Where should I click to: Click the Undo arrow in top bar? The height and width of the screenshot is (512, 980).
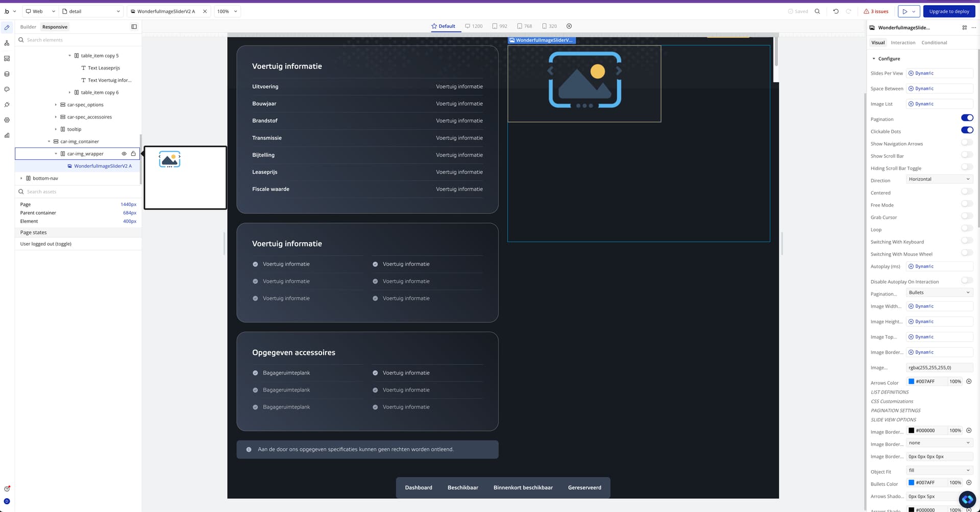(836, 11)
